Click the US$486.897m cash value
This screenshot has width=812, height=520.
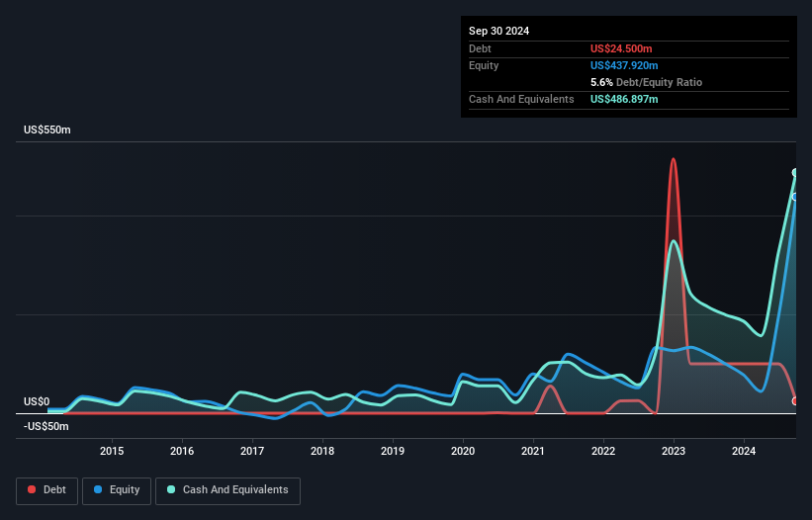624,99
